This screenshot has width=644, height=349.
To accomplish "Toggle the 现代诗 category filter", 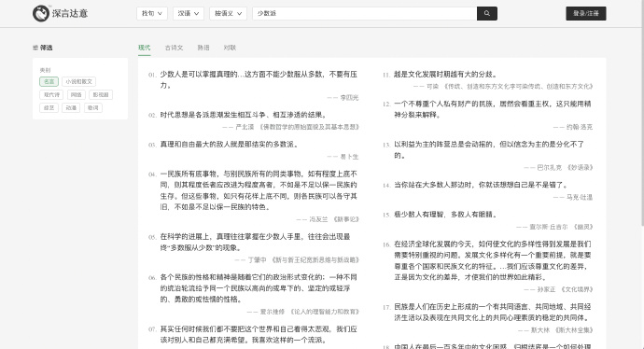I will click(x=51, y=95).
